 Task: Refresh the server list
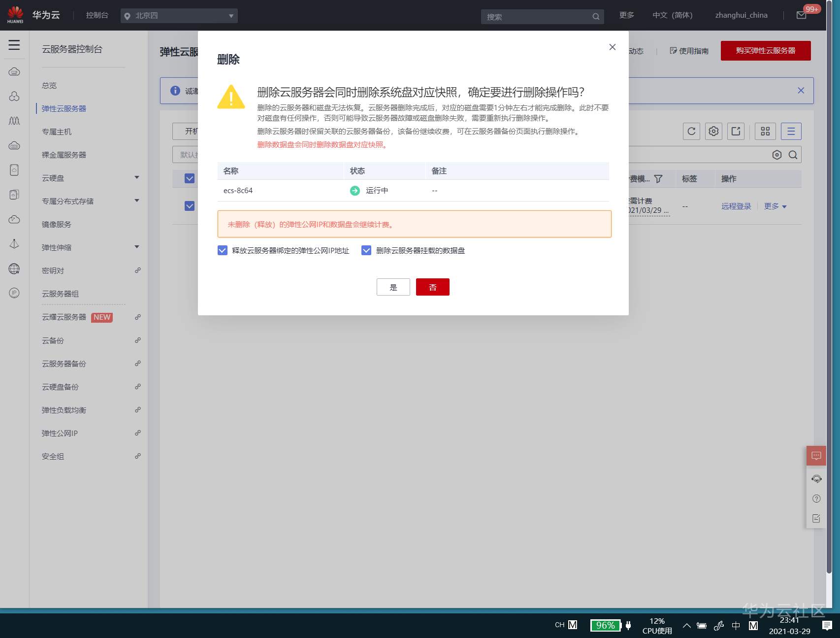(691, 131)
